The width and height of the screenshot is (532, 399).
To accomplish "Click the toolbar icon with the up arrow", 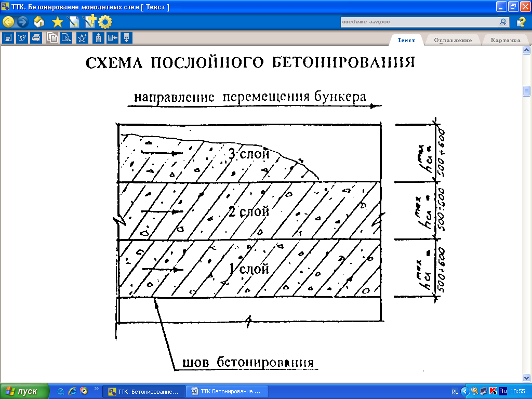I will point(98,37).
